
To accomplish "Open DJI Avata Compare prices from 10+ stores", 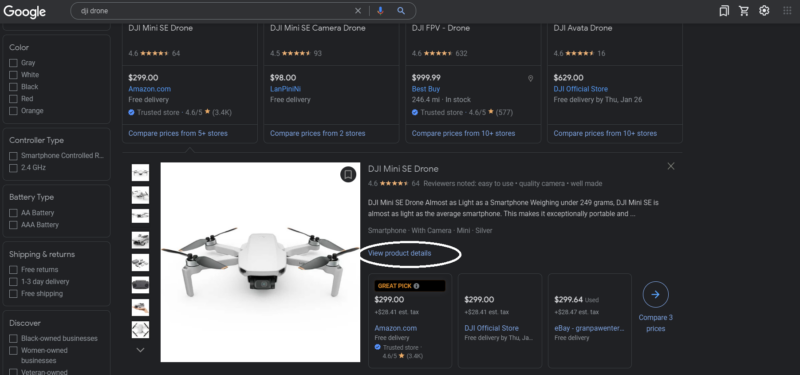I will pyautogui.click(x=605, y=133).
